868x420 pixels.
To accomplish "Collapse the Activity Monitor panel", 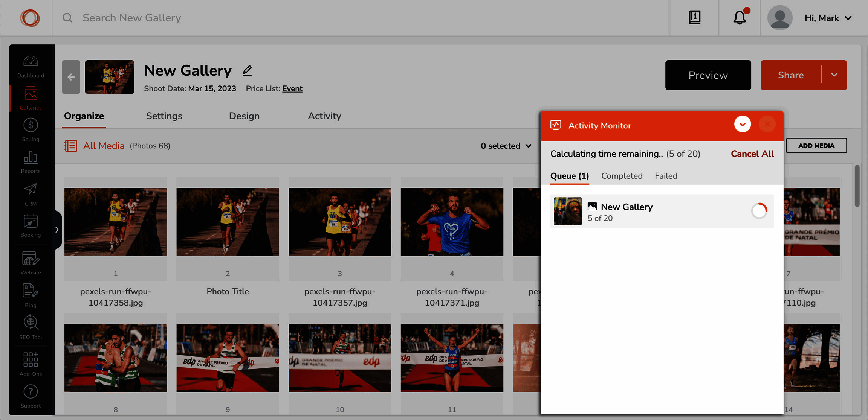I will point(742,125).
